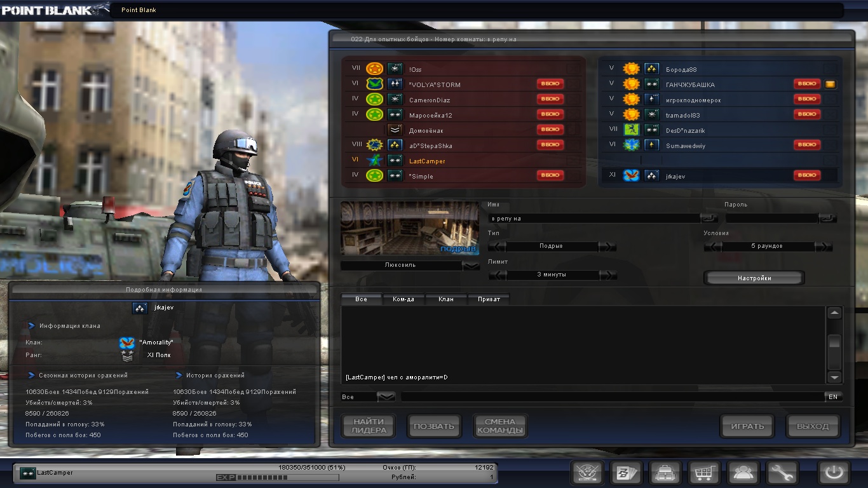Click the confirm icon beside room name field
Image resolution: width=868 pixels, height=488 pixels.
709,218
